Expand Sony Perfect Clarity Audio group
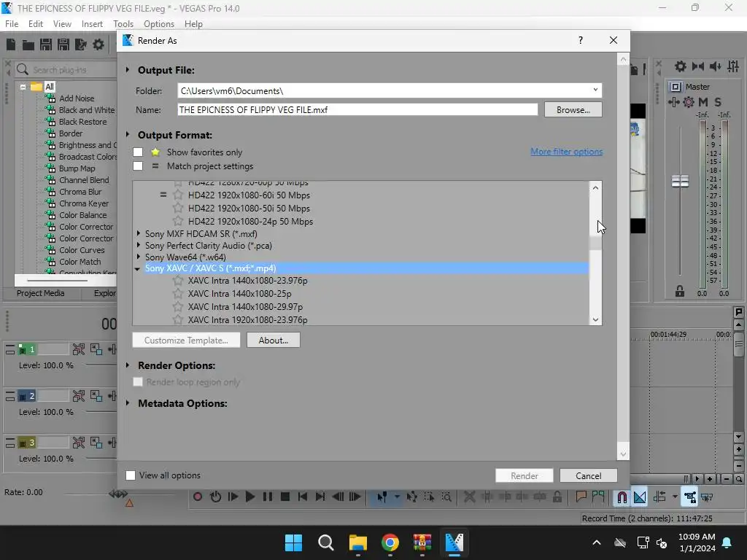The image size is (747, 560). point(138,245)
